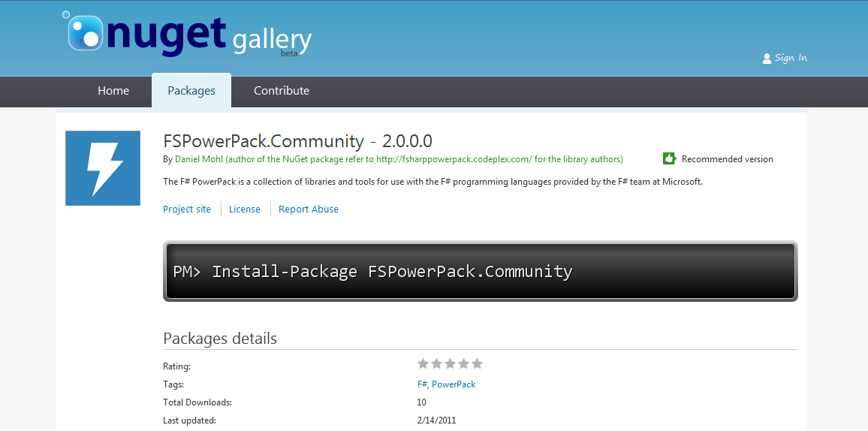Select the Packages tab
The image size is (868, 431).
click(x=191, y=91)
